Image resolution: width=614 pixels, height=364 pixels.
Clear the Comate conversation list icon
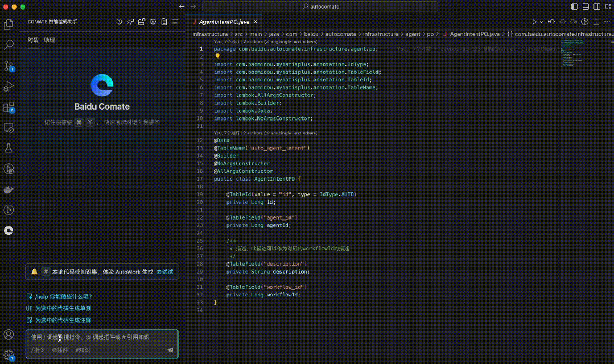click(175, 22)
